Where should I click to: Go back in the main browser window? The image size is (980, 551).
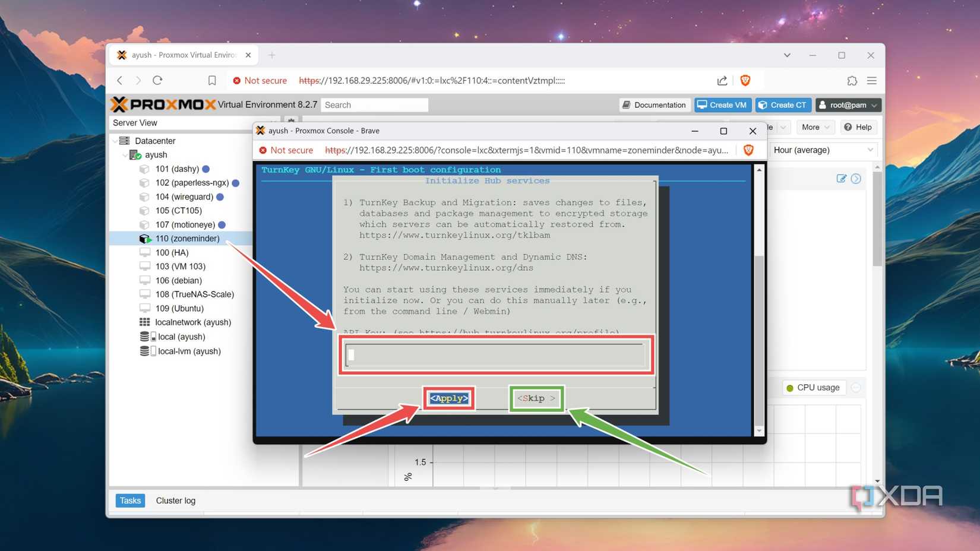pyautogui.click(x=120, y=80)
